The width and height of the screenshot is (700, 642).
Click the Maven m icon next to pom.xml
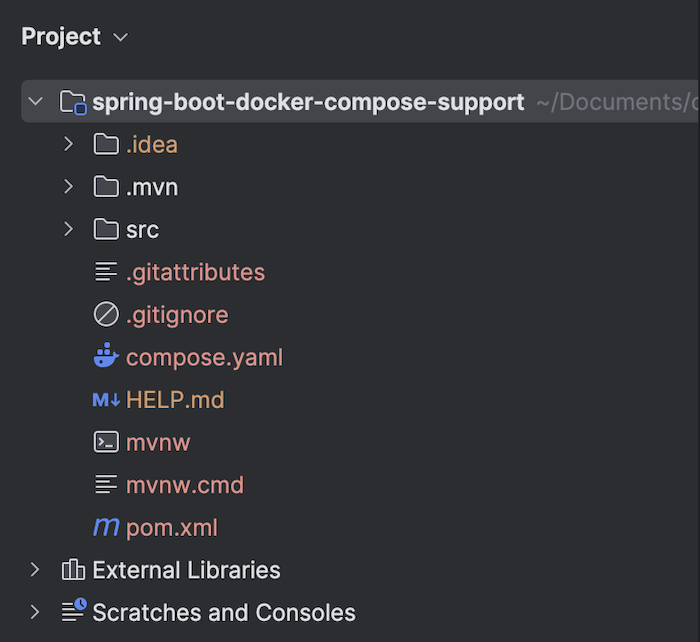(106, 527)
